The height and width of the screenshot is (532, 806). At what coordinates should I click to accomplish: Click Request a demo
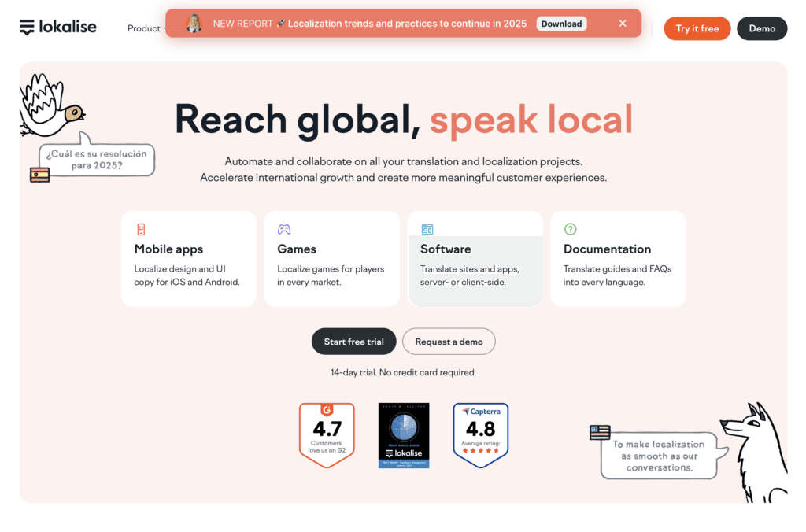pos(449,342)
